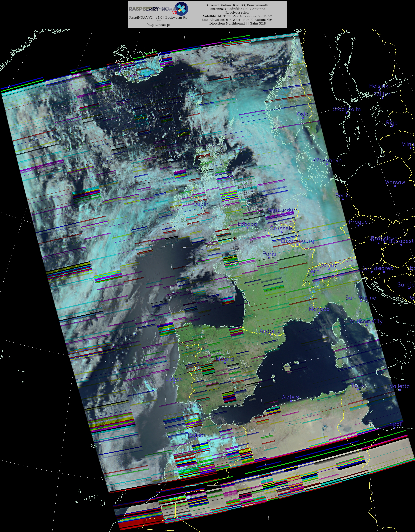Click the Stockholm city label
The image size is (415, 532).
(346, 109)
